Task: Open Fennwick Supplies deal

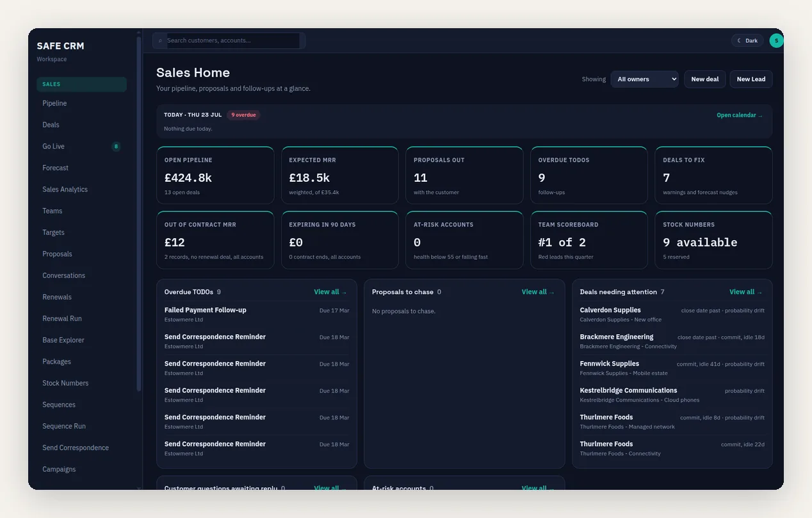Action: 672,368
